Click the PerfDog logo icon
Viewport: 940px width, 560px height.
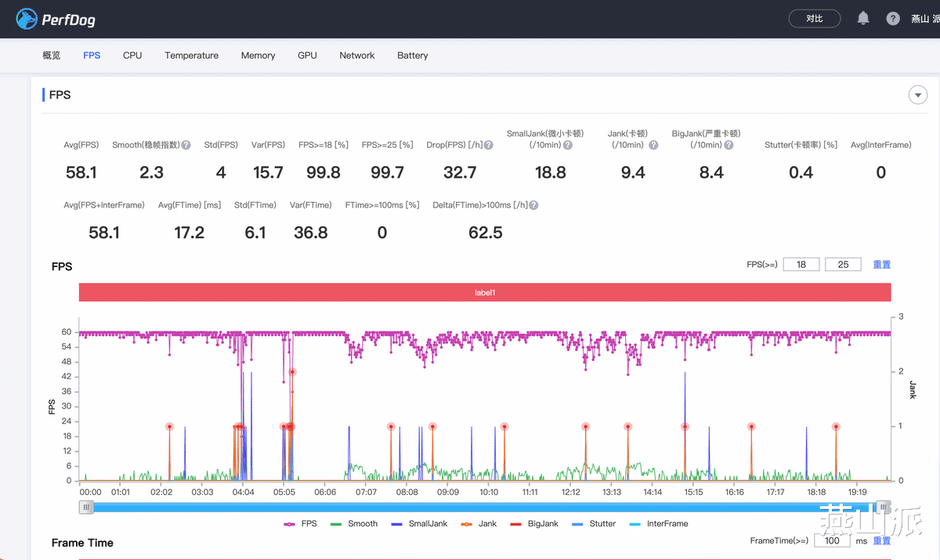click(x=27, y=19)
